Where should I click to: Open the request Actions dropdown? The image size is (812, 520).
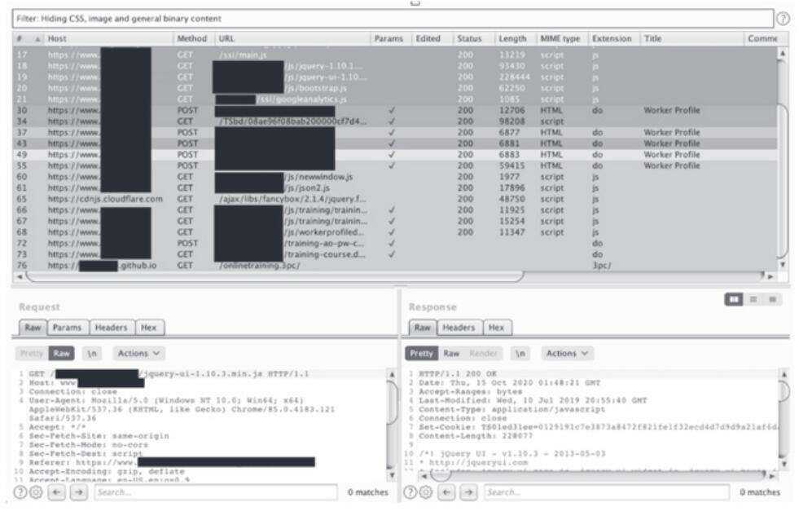pos(139,354)
